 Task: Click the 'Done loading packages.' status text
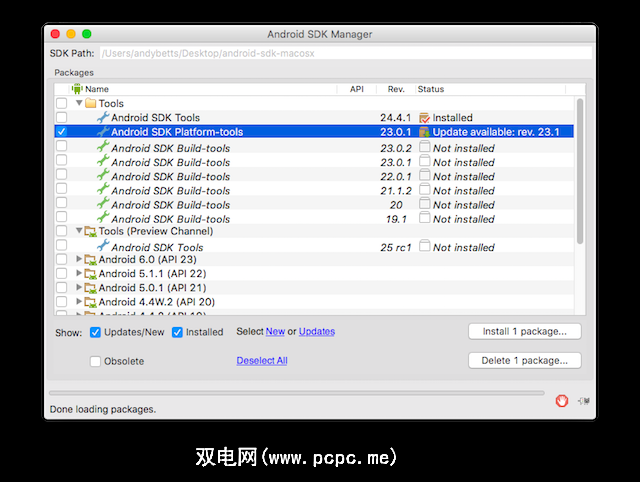103,409
